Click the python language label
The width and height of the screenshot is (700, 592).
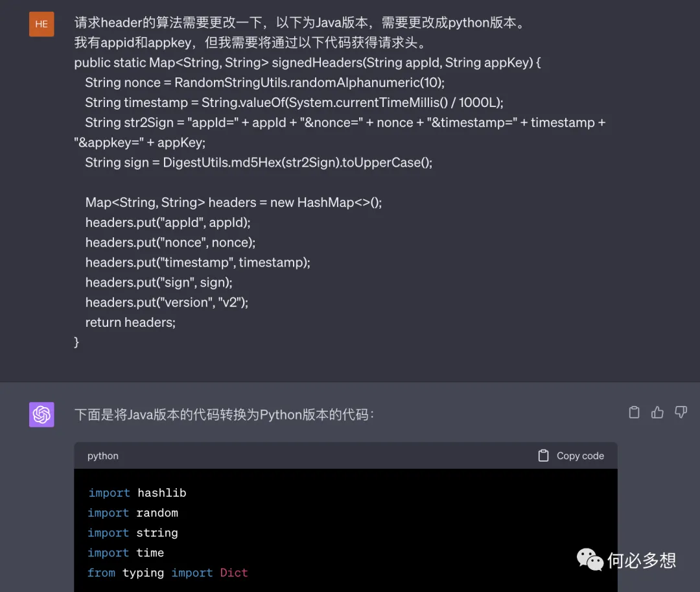tap(103, 456)
